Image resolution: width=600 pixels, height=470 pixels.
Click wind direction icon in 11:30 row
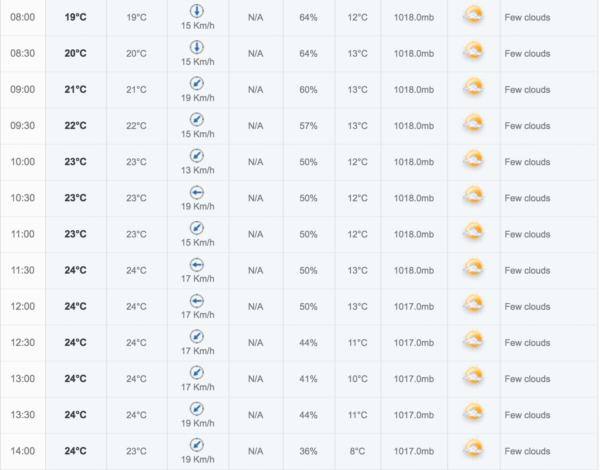(x=197, y=264)
